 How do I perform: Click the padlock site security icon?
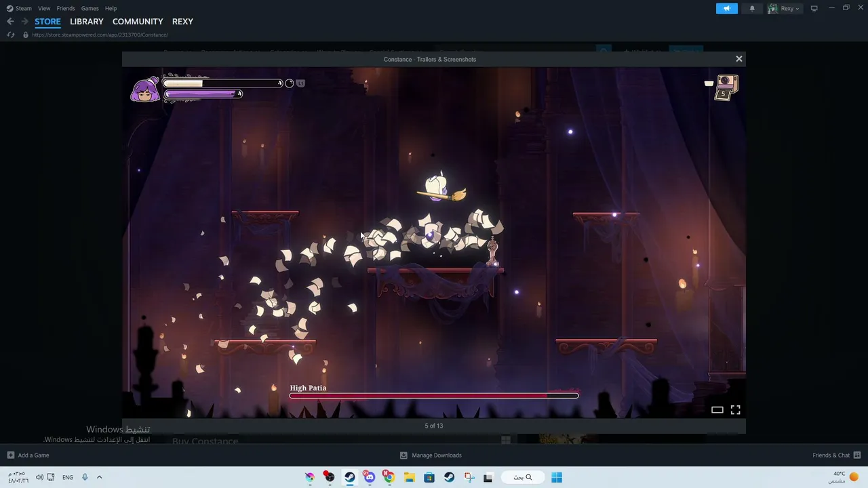(x=26, y=35)
